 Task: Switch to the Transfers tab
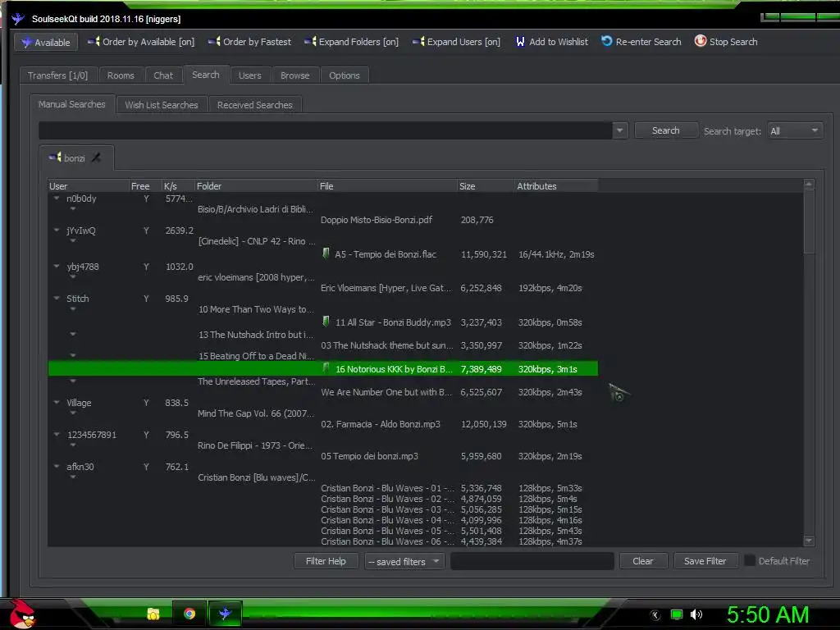point(58,75)
